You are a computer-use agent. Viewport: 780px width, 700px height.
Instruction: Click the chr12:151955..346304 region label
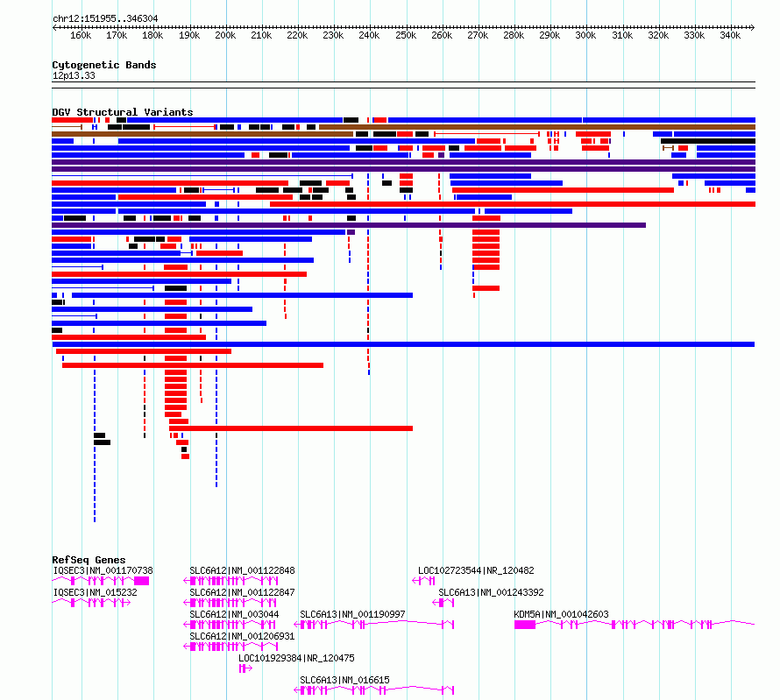[x=105, y=18]
